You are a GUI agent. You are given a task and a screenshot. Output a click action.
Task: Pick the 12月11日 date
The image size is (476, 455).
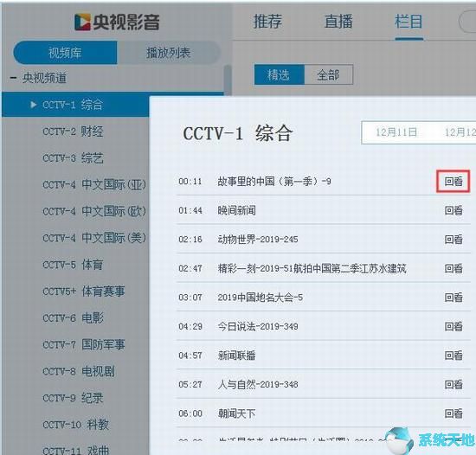tap(396, 132)
